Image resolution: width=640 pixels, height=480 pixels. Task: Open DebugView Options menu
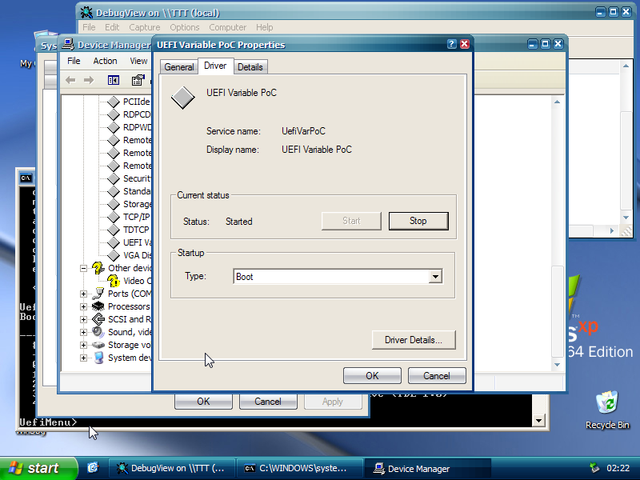click(184, 27)
